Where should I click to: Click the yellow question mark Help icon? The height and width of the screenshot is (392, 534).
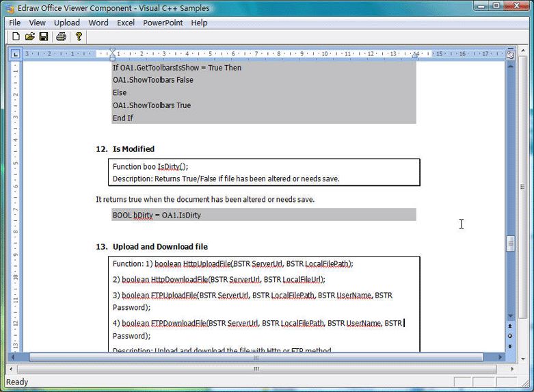[79, 36]
